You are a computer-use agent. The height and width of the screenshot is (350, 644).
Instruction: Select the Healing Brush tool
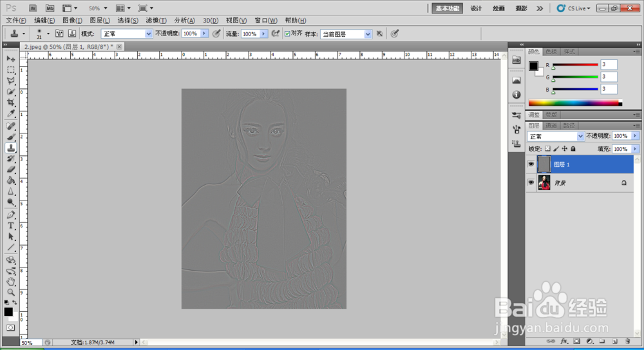(x=11, y=126)
